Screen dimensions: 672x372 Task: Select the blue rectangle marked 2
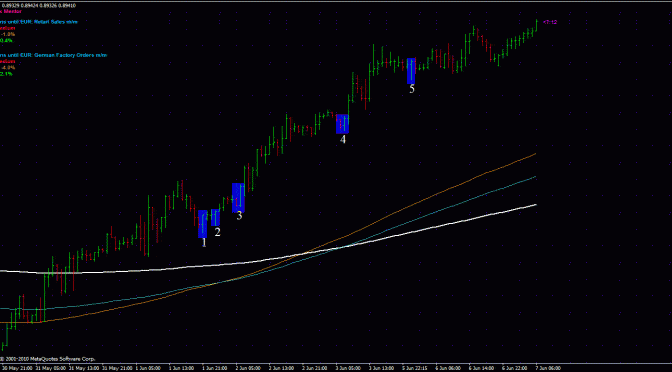click(x=215, y=217)
